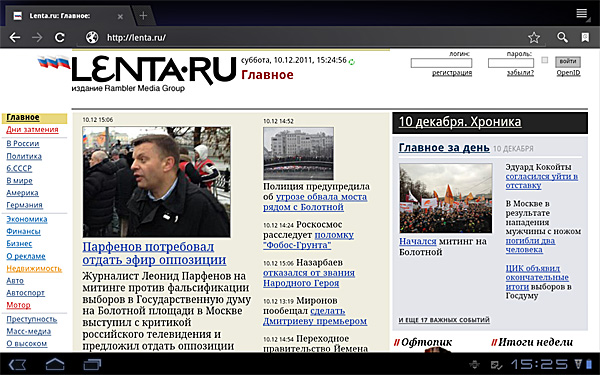Tap the browser forward arrow
The width and height of the screenshot is (600, 375).
pos(37,38)
